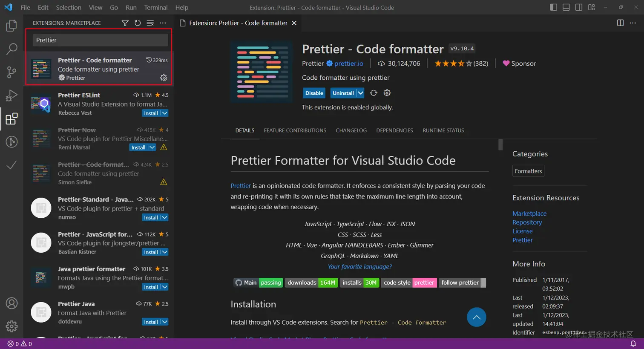Open the Terminal menu
The width and height of the screenshot is (644, 349).
[x=156, y=7]
